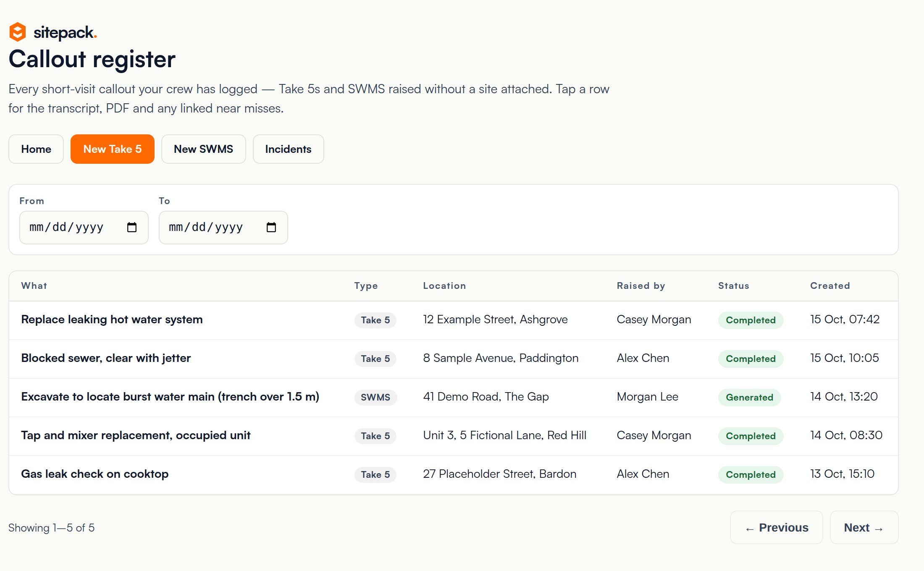Click Morgan Lee in Raised by column
This screenshot has width=924, height=571.
pos(648,397)
